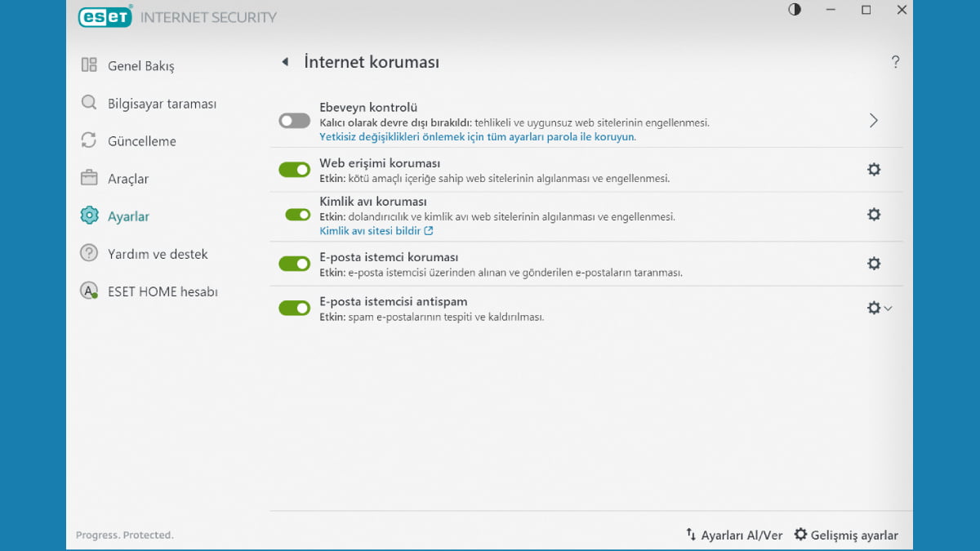Image resolution: width=980 pixels, height=551 pixels.
Task: Open ESET HOME hesabı from sidebar
Action: point(88,291)
